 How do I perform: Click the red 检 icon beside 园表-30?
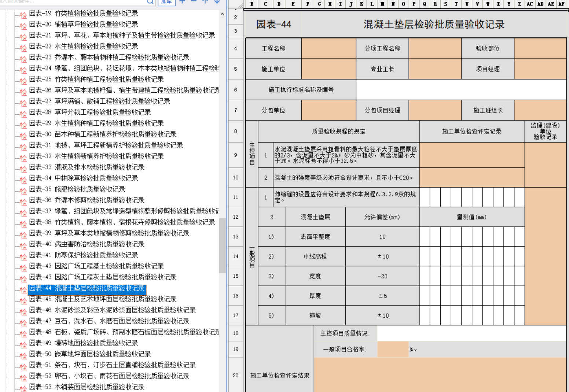point(23,136)
